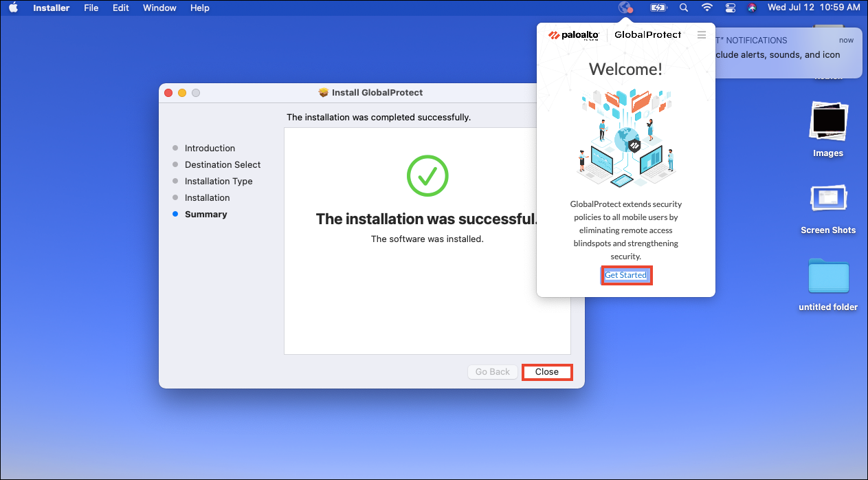Minimize installer with yellow window button

pyautogui.click(x=182, y=92)
